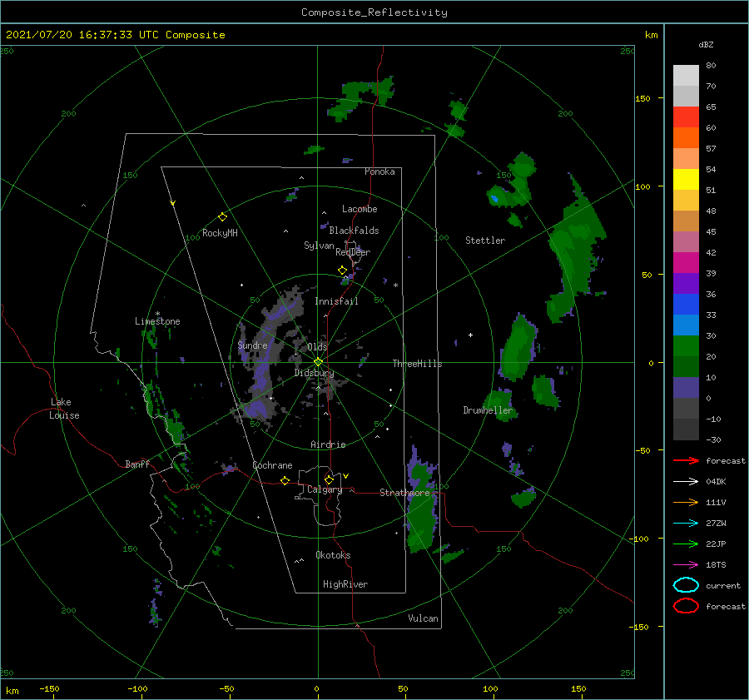
Task: Click the Banff label
Action: coord(137,464)
